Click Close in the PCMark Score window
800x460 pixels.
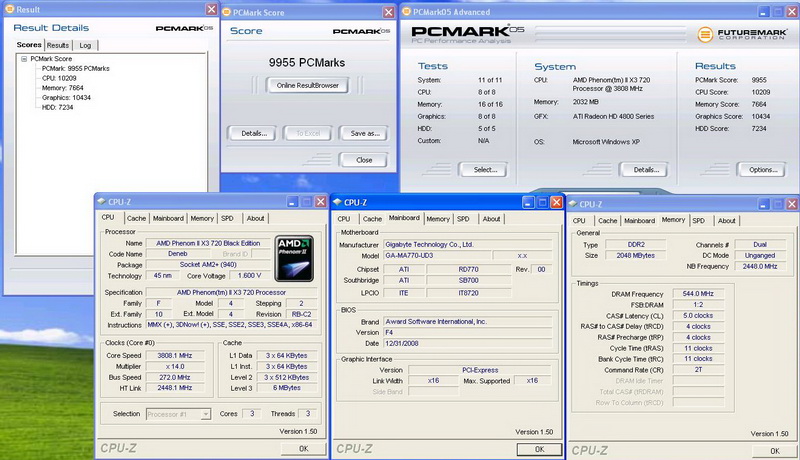364,160
